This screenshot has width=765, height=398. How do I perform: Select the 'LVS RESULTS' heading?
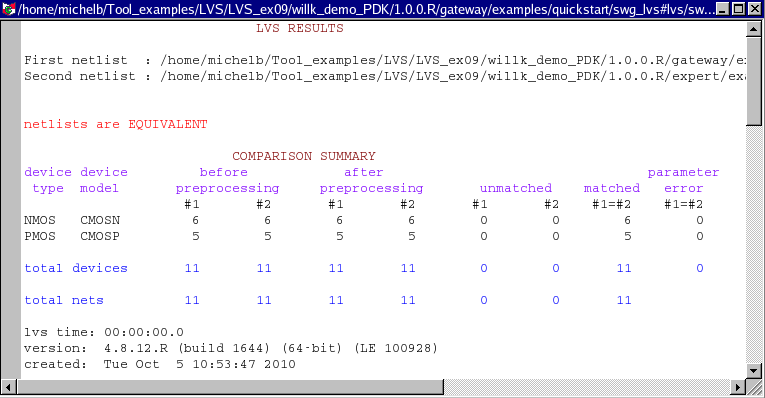point(300,28)
